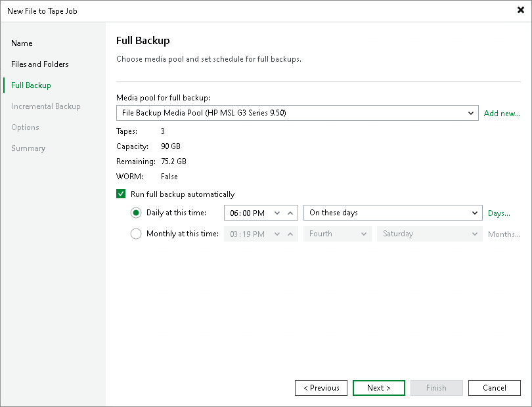Close the New File to Tape Job dialog
The image size is (532, 407).
(x=520, y=11)
